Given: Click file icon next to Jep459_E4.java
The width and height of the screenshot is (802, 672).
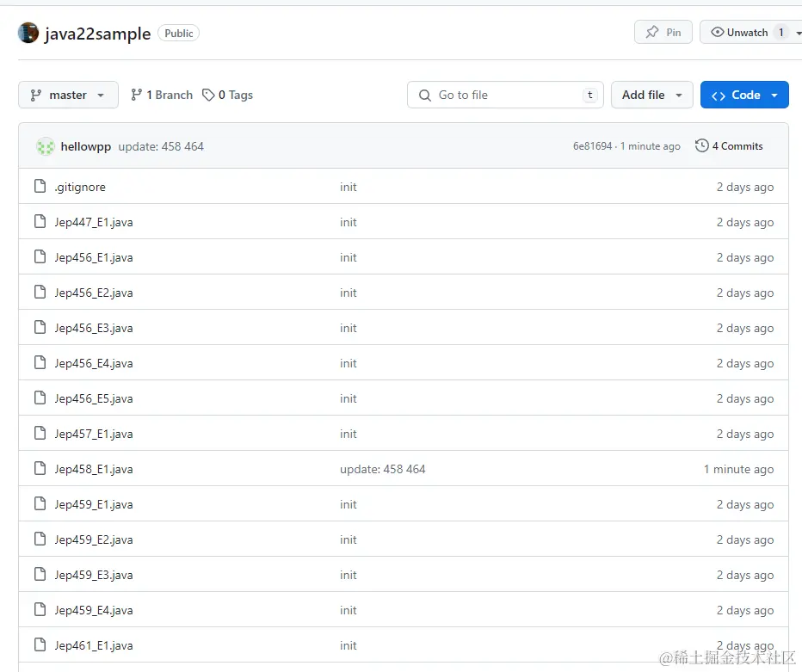Looking at the screenshot, I should (x=40, y=609).
